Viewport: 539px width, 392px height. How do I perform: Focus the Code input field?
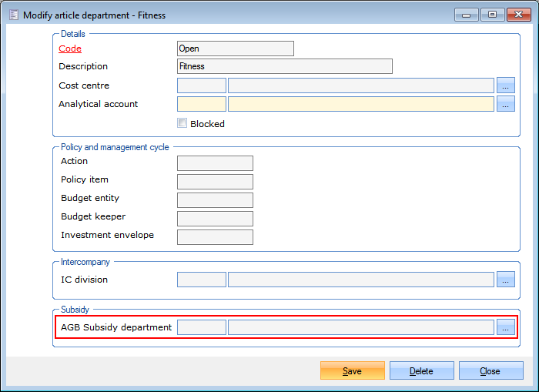tap(235, 49)
